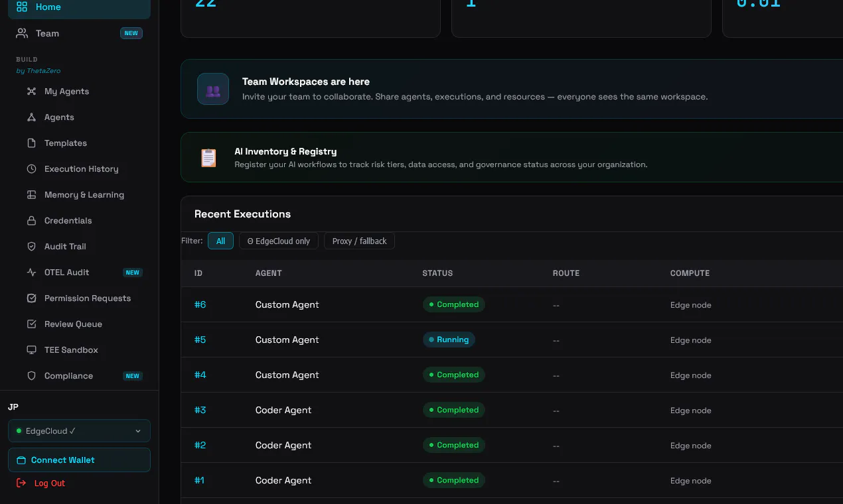Viewport: 843px width, 504px height.
Task: Click the NEW badge beside Compliance
Action: [133, 376]
